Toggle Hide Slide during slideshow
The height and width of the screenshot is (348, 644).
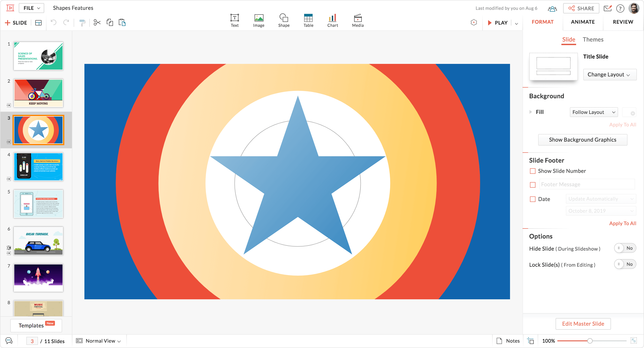pyautogui.click(x=625, y=248)
